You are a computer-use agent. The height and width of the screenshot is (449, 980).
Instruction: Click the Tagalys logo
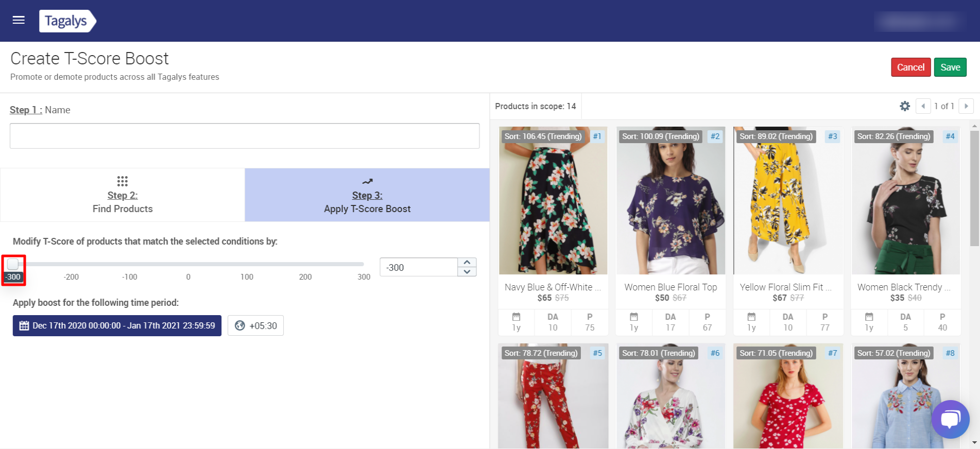(x=67, y=21)
